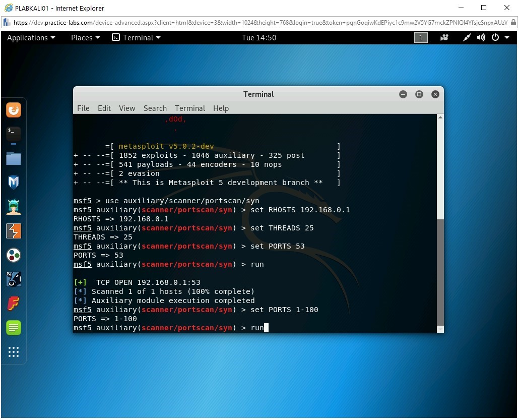
Task: Select workspace 1 indicator
Action: (421, 38)
